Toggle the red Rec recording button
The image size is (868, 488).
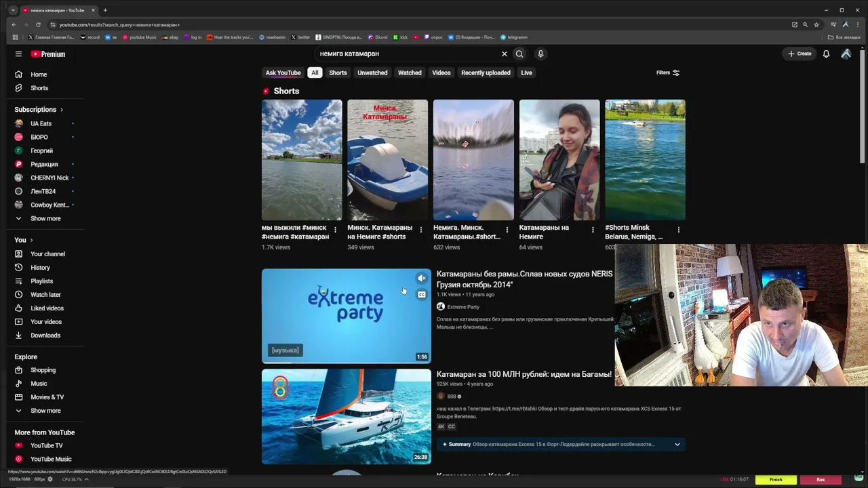(821, 479)
